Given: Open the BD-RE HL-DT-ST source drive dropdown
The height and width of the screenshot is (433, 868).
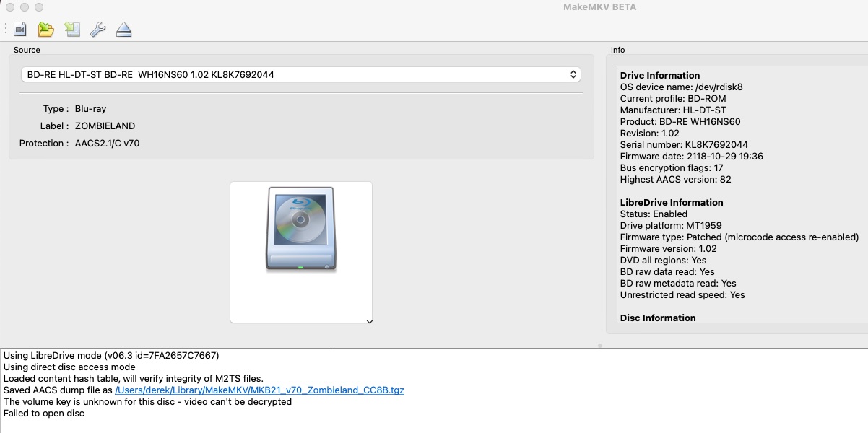Looking at the screenshot, I should [300, 74].
